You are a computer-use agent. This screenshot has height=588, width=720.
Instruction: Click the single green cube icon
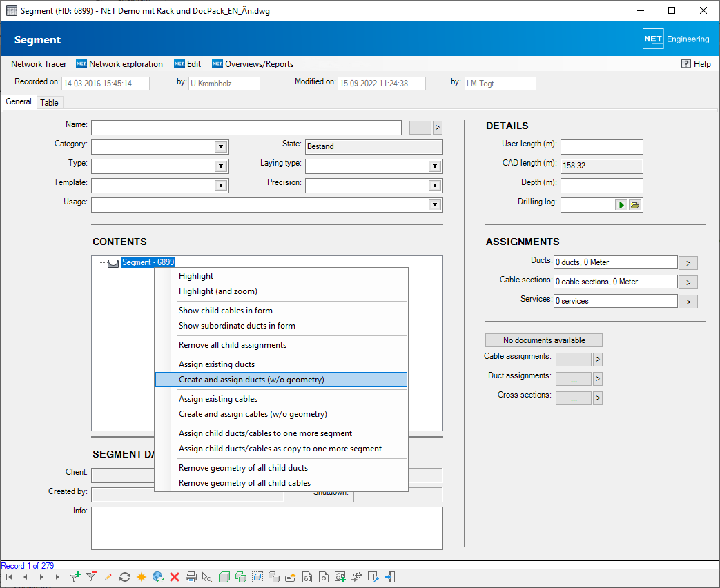click(224, 577)
